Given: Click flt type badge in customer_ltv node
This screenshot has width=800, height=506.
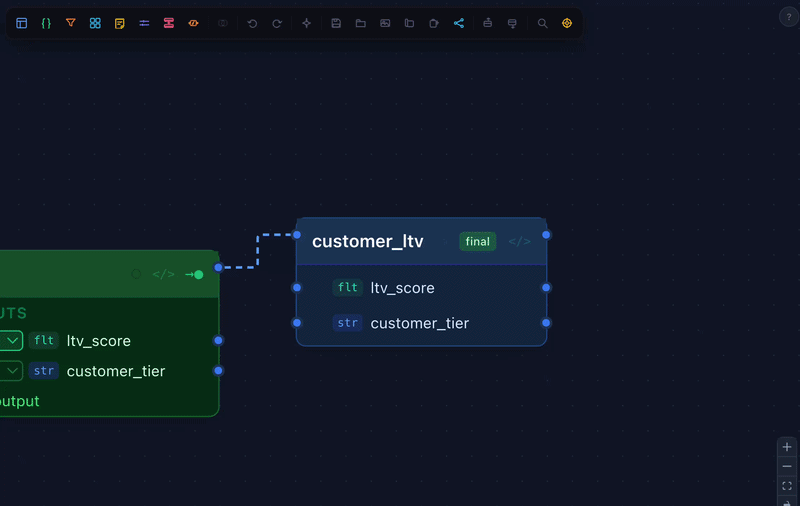Looking at the screenshot, I should [347, 288].
